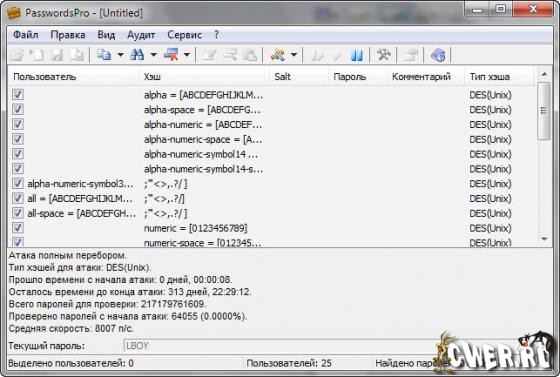Viewport: 560px width, 377px height.
Task: Sort by the Пользователь column header
Action: pos(73,76)
